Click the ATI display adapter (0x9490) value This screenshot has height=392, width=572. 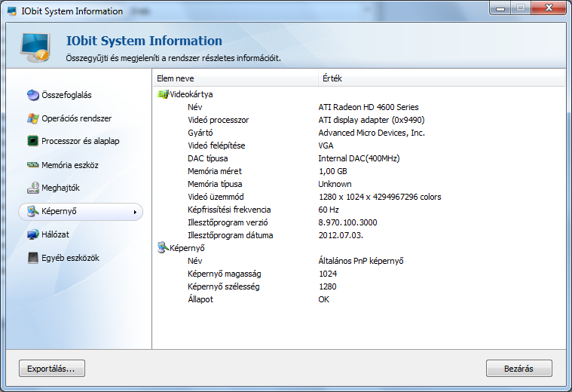click(x=372, y=120)
